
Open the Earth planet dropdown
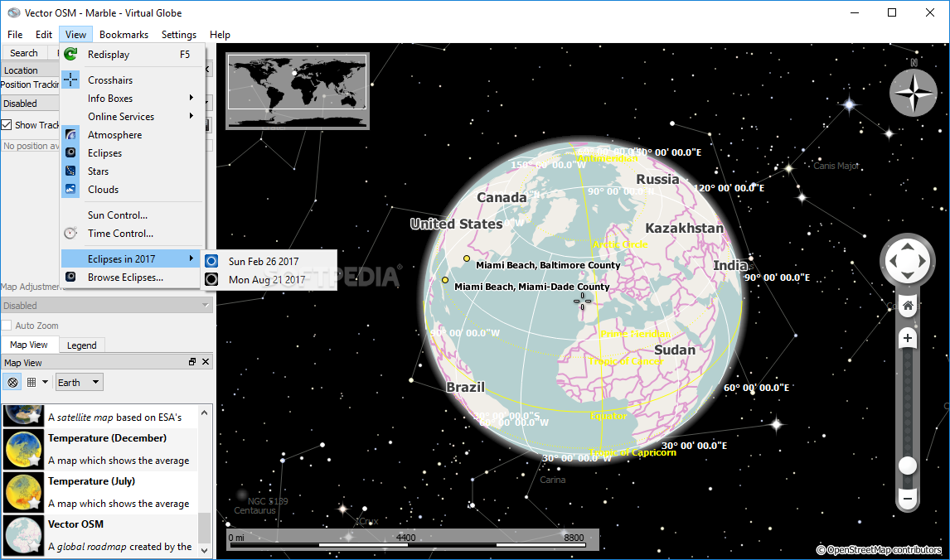pos(79,382)
